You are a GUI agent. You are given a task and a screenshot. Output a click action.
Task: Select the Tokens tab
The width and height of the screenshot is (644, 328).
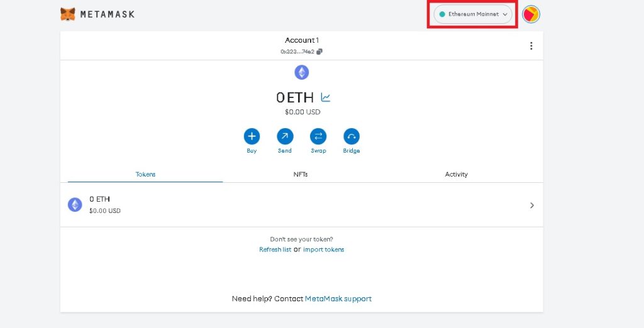coord(145,174)
